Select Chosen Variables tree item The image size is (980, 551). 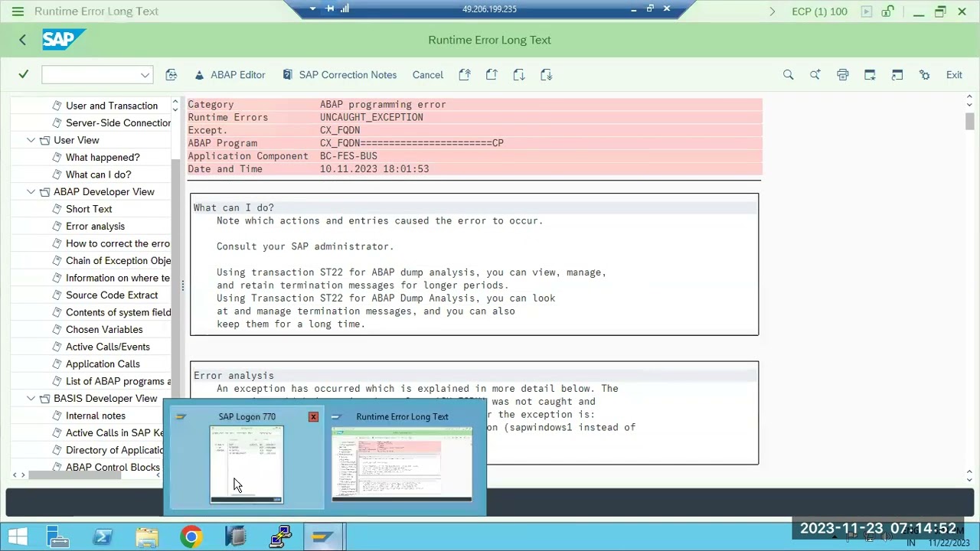click(x=104, y=330)
